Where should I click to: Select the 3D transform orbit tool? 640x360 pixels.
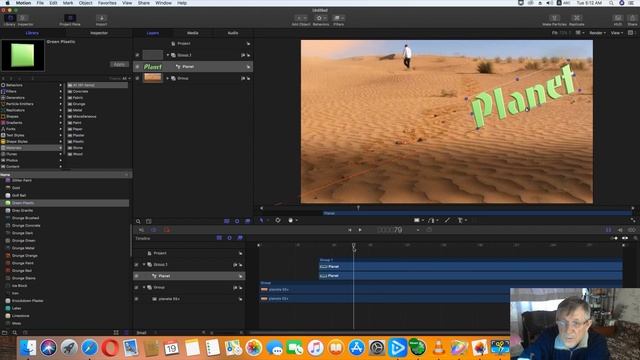pyautogui.click(x=278, y=220)
